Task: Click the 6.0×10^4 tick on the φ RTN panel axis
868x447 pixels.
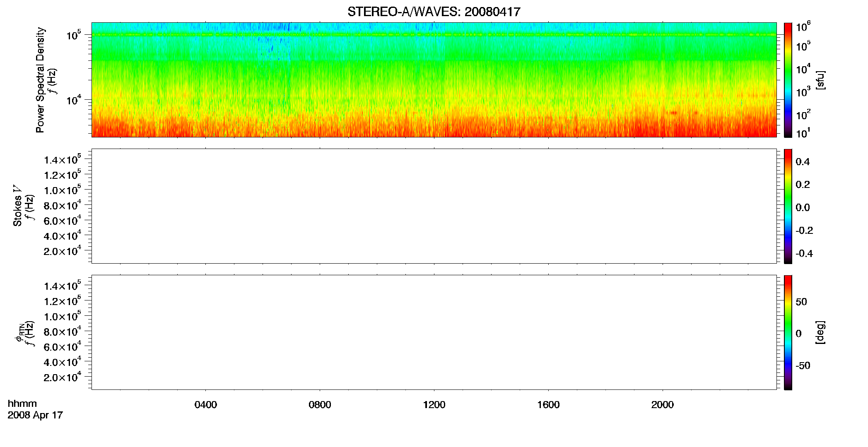Action: point(63,347)
